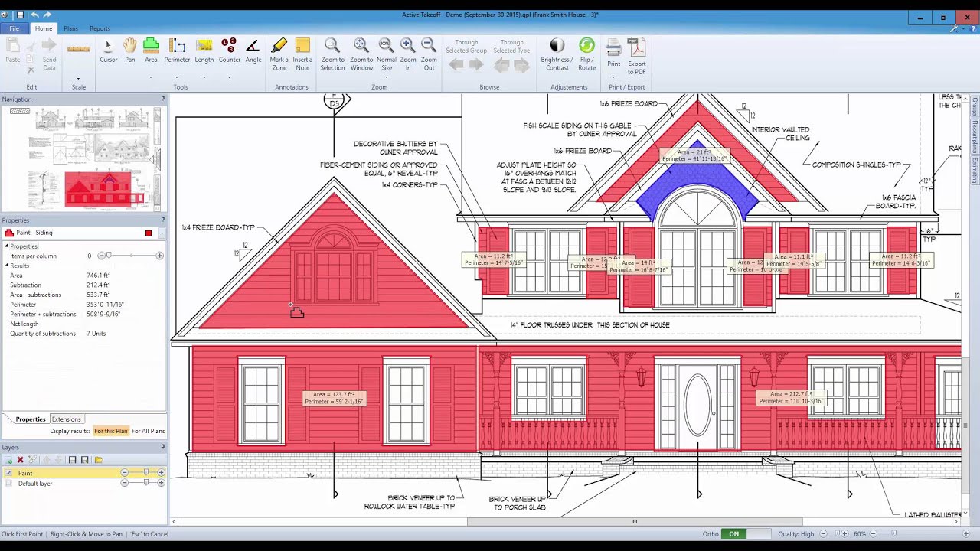Viewport: 980px width, 551px height.
Task: Click Zoom to Selection
Action: [x=332, y=54]
